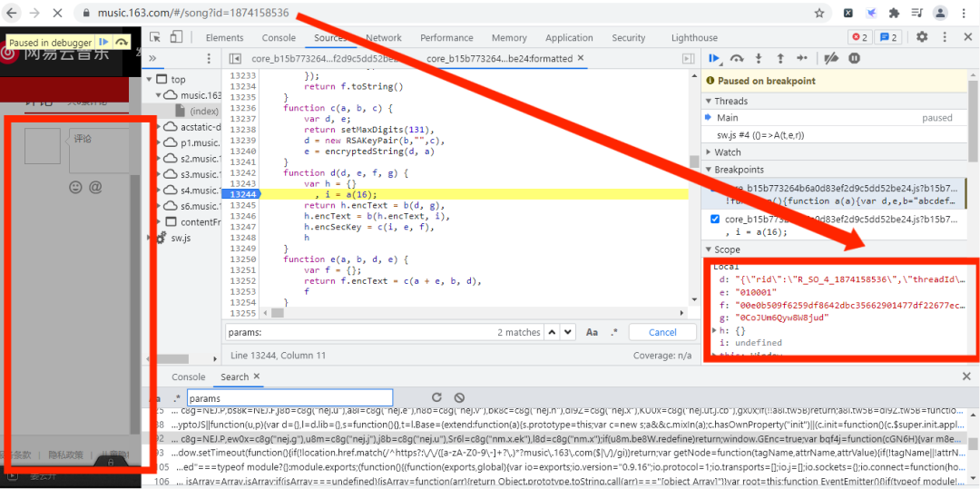The height and width of the screenshot is (489, 980).
Task: Click Step over next function call
Action: click(737, 59)
